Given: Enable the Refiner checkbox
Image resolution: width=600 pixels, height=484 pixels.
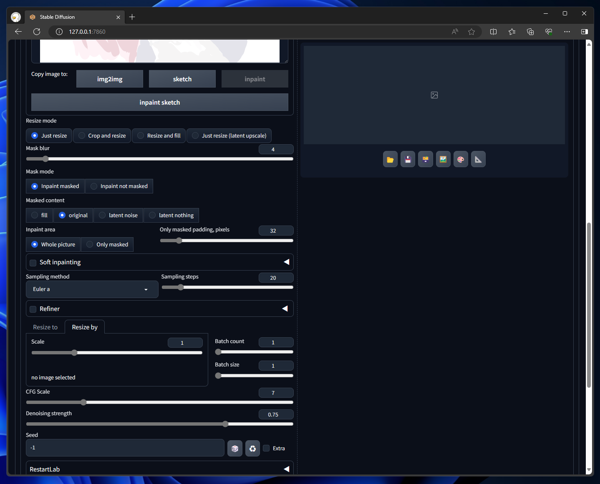Looking at the screenshot, I should pos(33,309).
